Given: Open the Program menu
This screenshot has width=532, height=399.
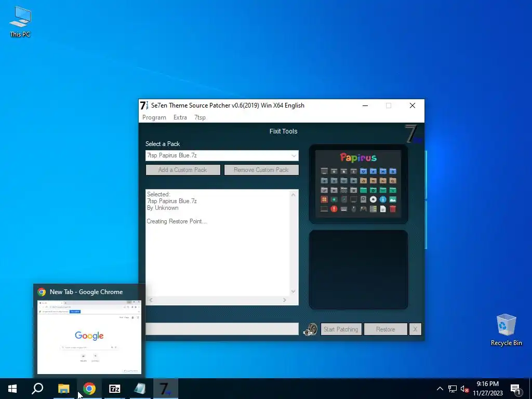Looking at the screenshot, I should tap(154, 117).
